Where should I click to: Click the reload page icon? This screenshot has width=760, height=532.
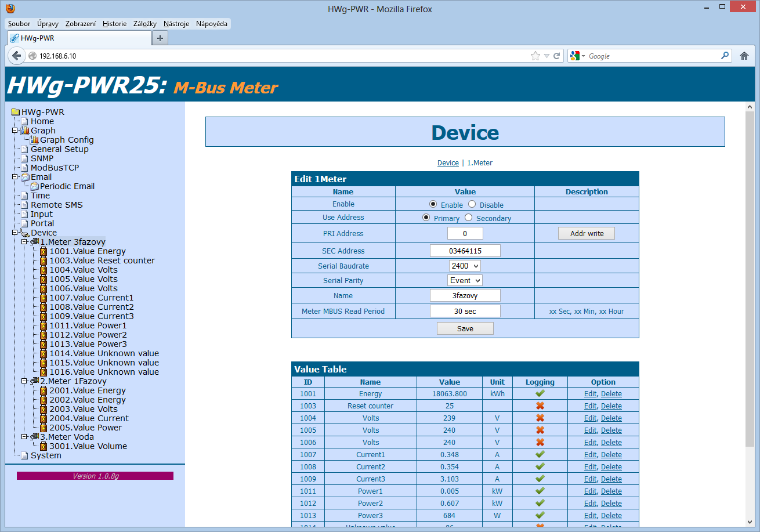(557, 56)
